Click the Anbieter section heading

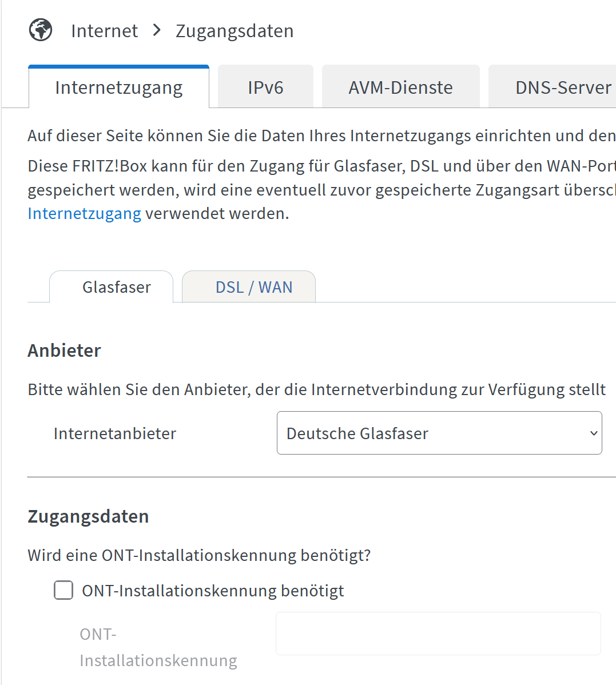click(64, 351)
